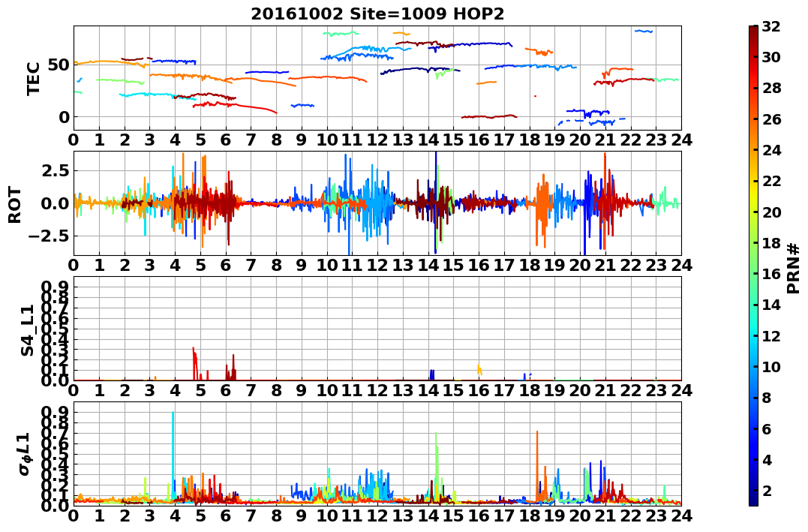The width and height of the screenshot is (808, 532).
Task: Click the ROT axis tick value −2.5
Action: click(x=50, y=236)
